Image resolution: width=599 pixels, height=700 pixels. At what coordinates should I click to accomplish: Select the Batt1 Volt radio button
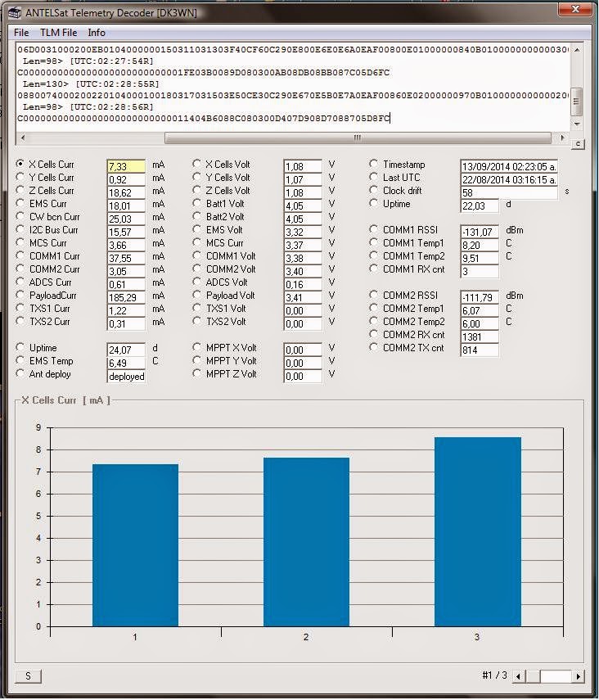[x=197, y=203]
